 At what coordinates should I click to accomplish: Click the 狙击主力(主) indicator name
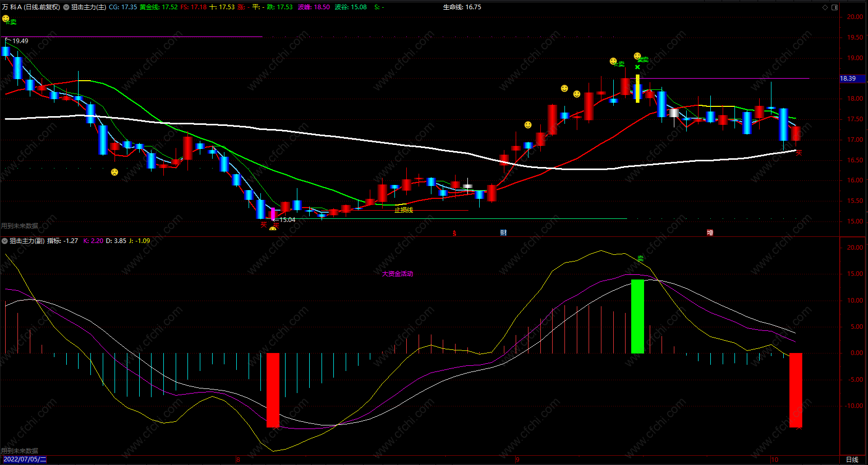pyautogui.click(x=88, y=7)
